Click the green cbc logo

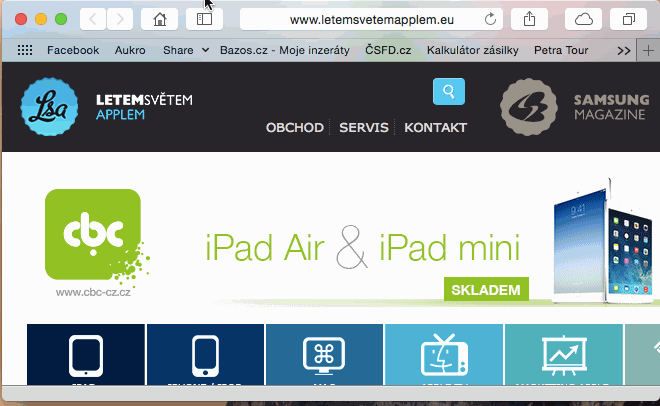pyautogui.click(x=93, y=234)
